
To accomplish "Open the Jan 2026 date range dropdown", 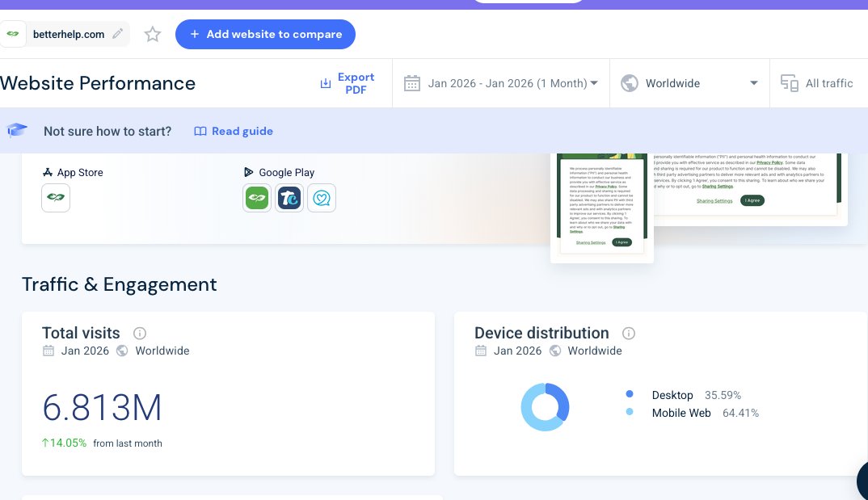I will tap(500, 83).
